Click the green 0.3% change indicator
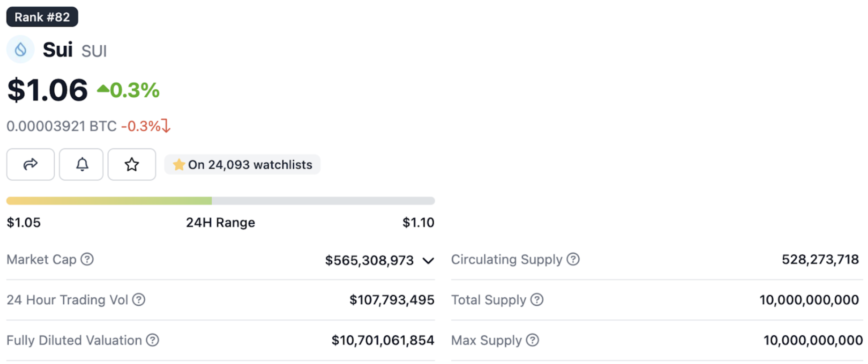Viewport: 868px width, 364px height. click(128, 90)
